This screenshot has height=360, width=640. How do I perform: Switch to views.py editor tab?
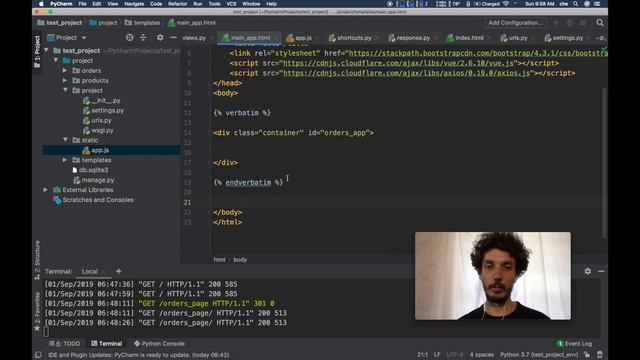194,38
